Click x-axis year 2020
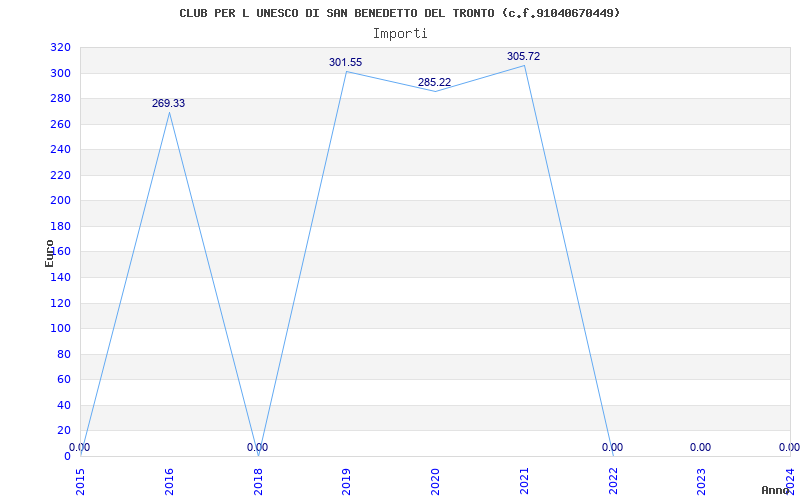The width and height of the screenshot is (800, 500). pyautogui.click(x=436, y=482)
